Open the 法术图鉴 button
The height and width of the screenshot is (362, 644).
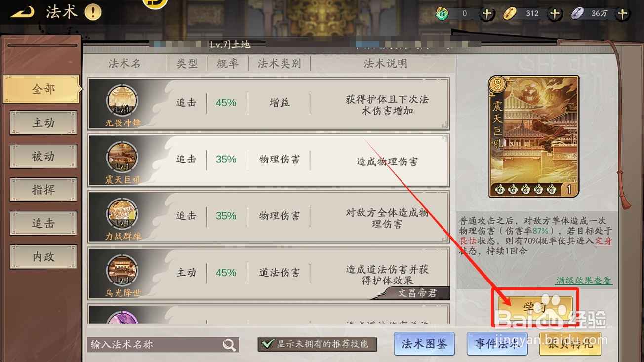[x=425, y=344]
